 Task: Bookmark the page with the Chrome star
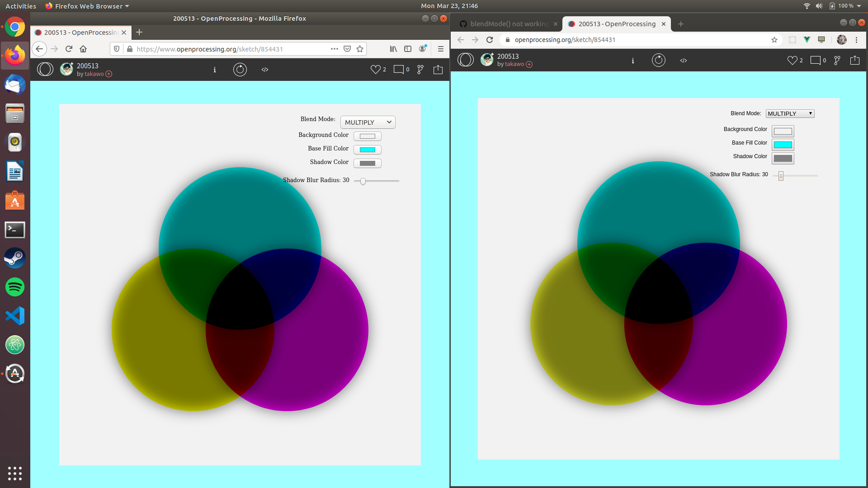click(774, 40)
